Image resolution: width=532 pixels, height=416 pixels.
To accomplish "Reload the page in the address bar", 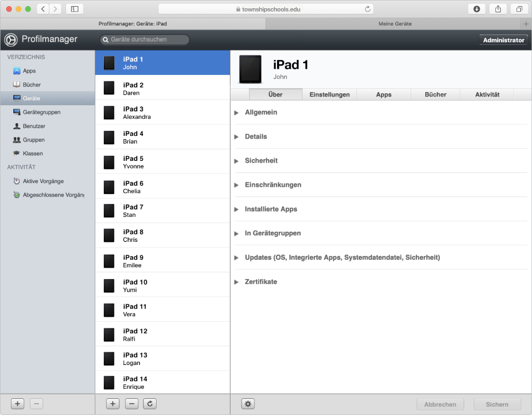I will 368,9.
